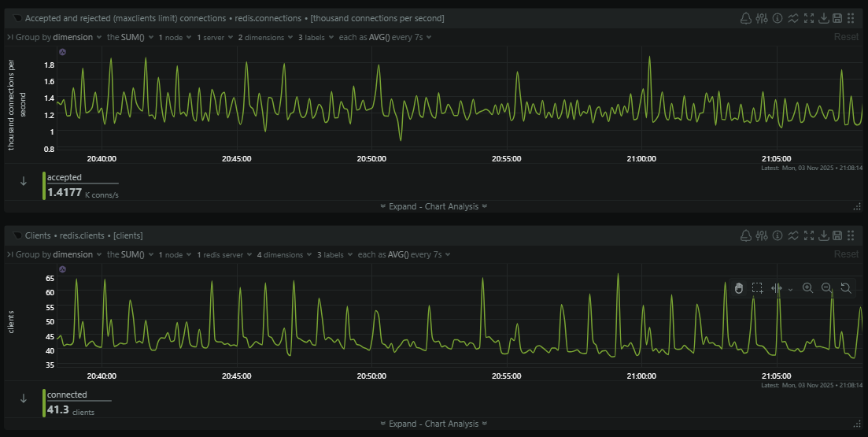
Task: Open the '1 node' filter on connections chart
Action: pos(174,37)
